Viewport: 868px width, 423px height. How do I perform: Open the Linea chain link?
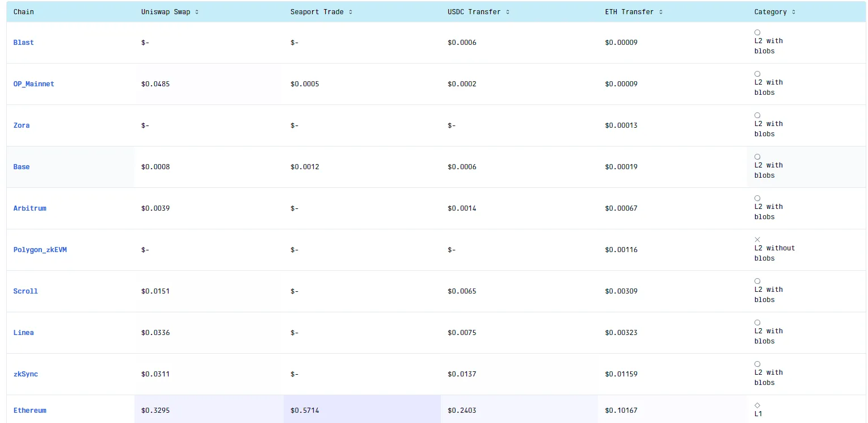[x=23, y=333]
